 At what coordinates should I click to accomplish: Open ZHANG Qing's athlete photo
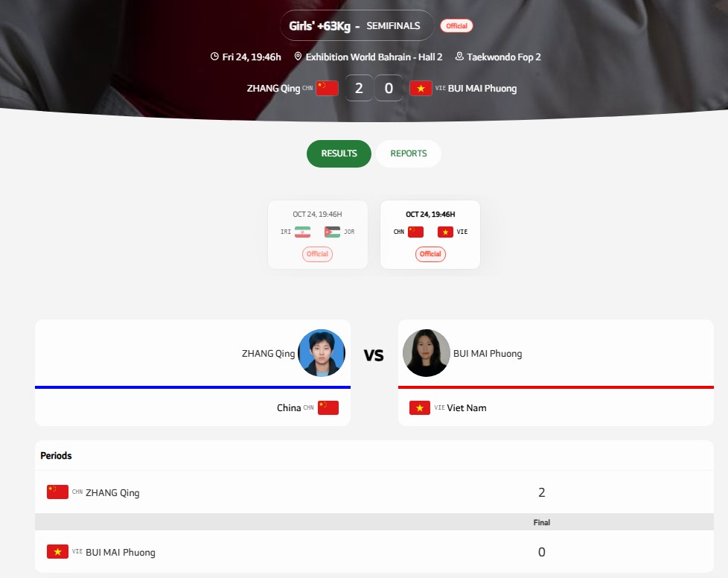(x=322, y=353)
